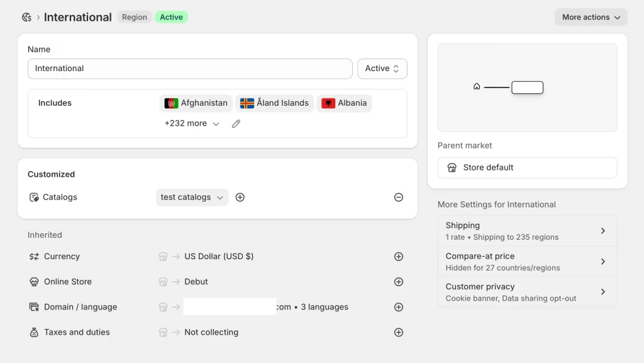
Task: Click the Markets globe icon in breadcrumb
Action: click(26, 18)
